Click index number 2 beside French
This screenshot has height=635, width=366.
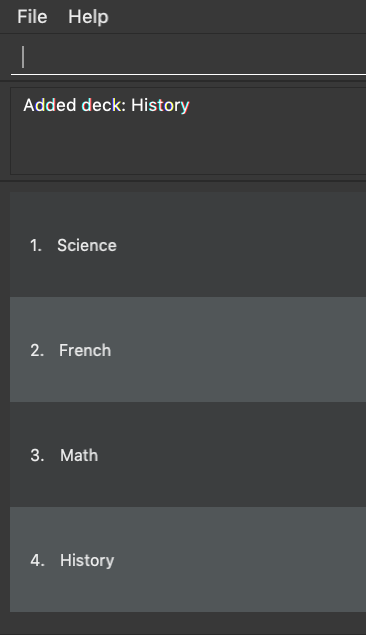[x=37, y=350]
